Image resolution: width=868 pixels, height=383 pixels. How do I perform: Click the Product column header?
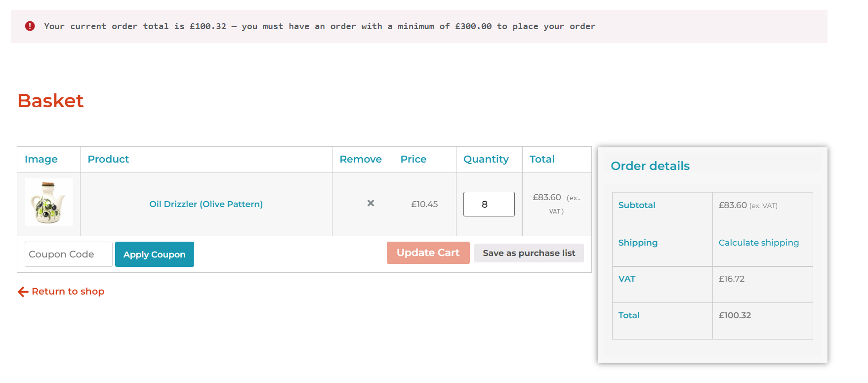point(108,159)
